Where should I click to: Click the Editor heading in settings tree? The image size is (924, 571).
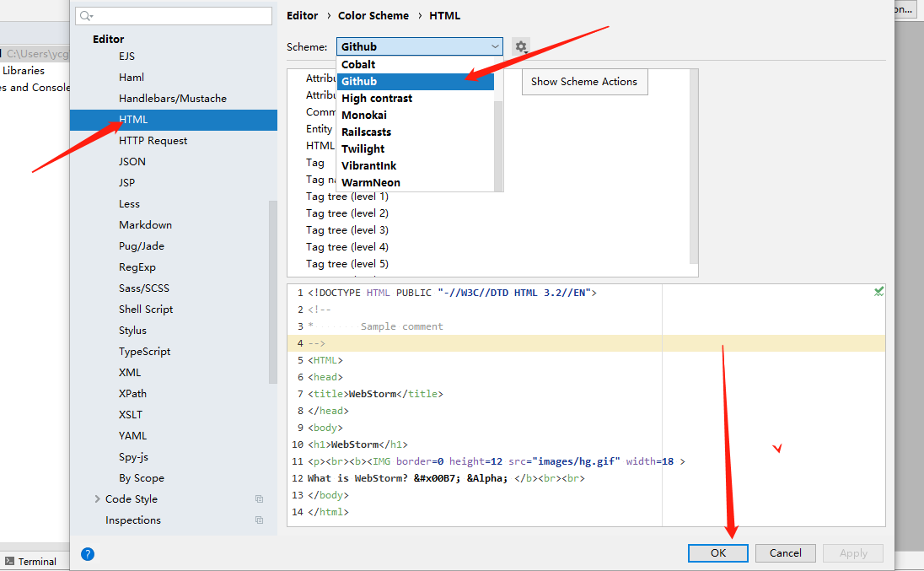[109, 40]
